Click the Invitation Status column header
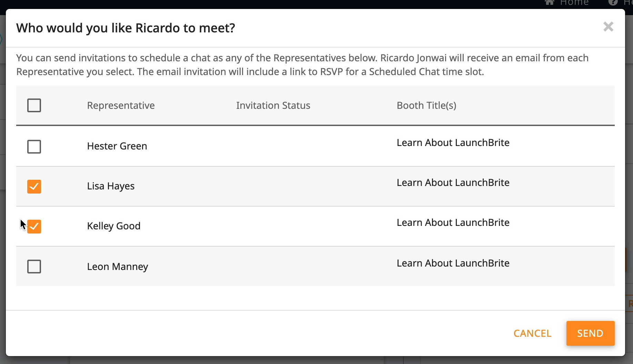Screen dimensions: 633x364 pyautogui.click(x=273, y=105)
